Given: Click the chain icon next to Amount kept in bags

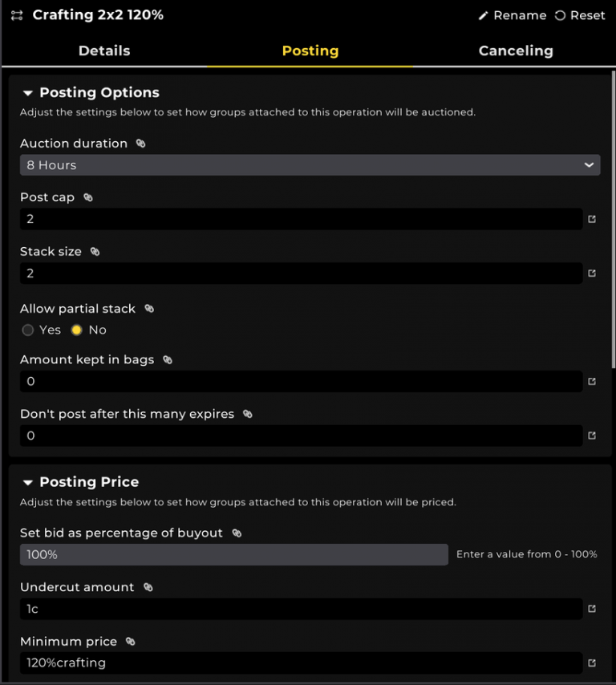Looking at the screenshot, I should click(166, 359).
